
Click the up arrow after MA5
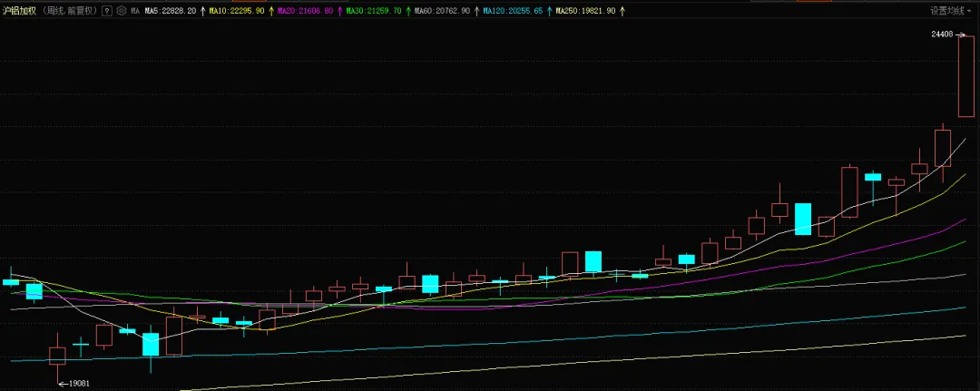pyautogui.click(x=203, y=11)
